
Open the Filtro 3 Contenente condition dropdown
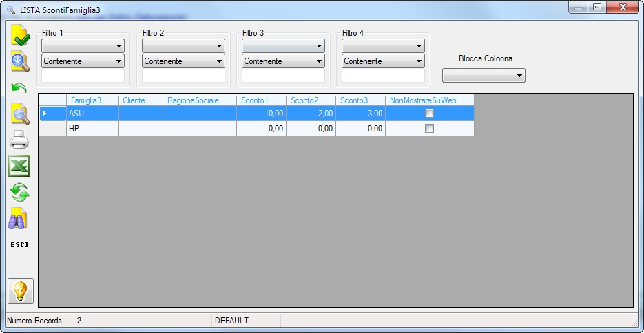point(283,61)
